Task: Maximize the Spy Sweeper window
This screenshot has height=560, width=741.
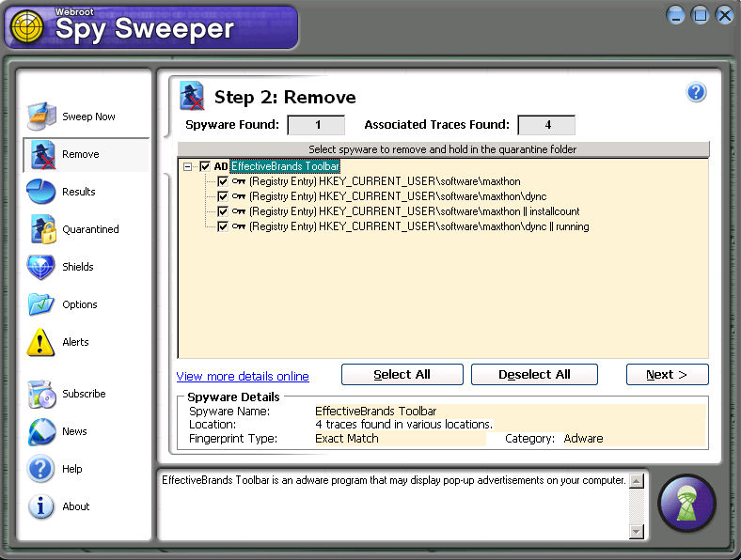Action: 700,15
